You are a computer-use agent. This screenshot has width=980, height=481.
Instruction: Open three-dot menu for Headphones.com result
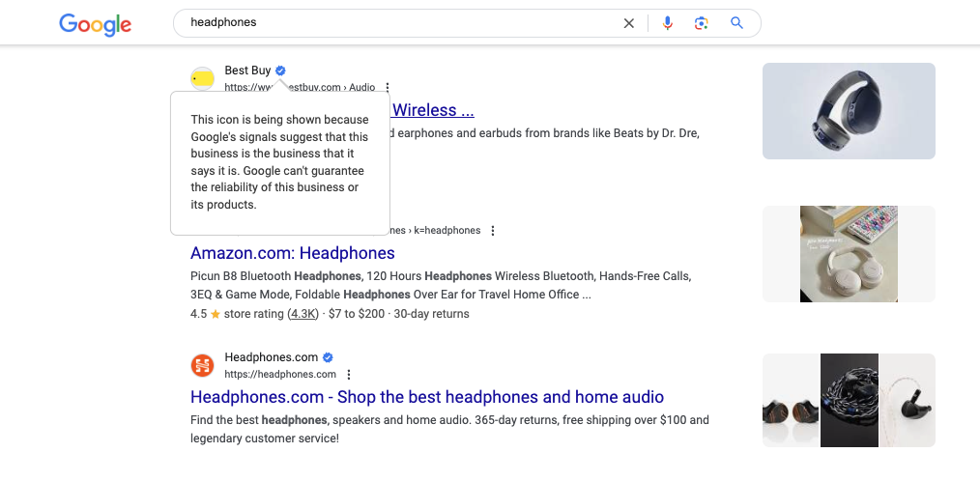pos(349,375)
